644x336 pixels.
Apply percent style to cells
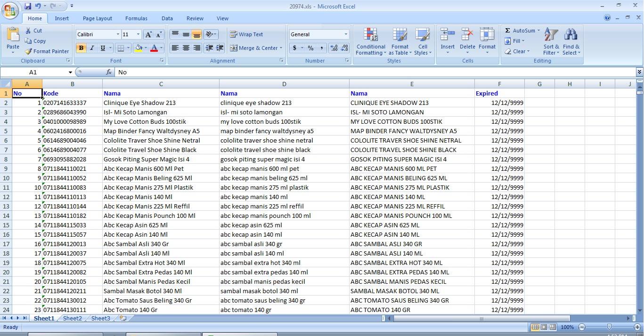tap(310, 48)
